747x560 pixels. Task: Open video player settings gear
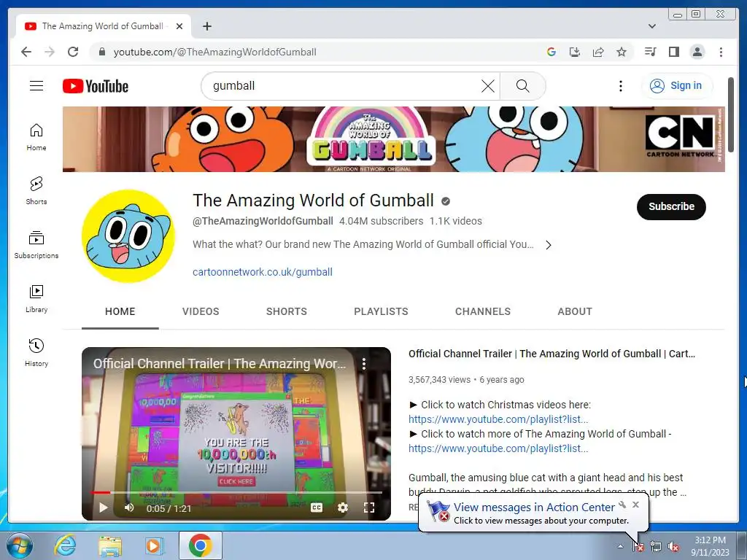pyautogui.click(x=343, y=507)
